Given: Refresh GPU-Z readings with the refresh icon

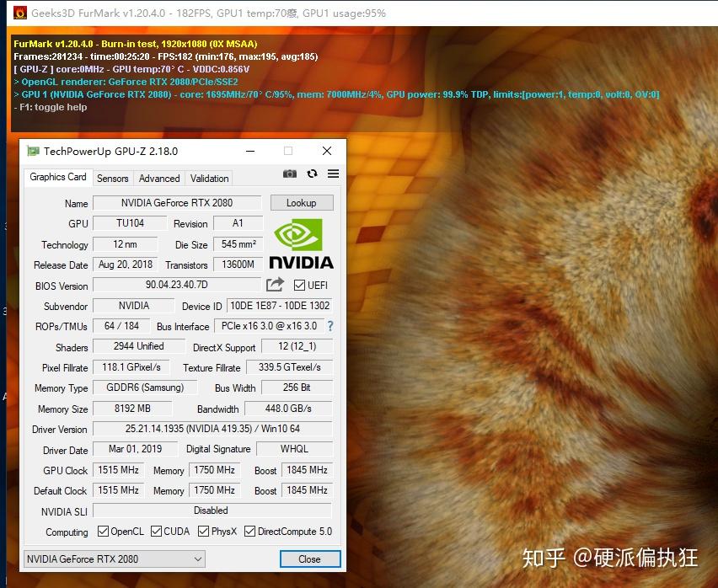Looking at the screenshot, I should [313, 174].
